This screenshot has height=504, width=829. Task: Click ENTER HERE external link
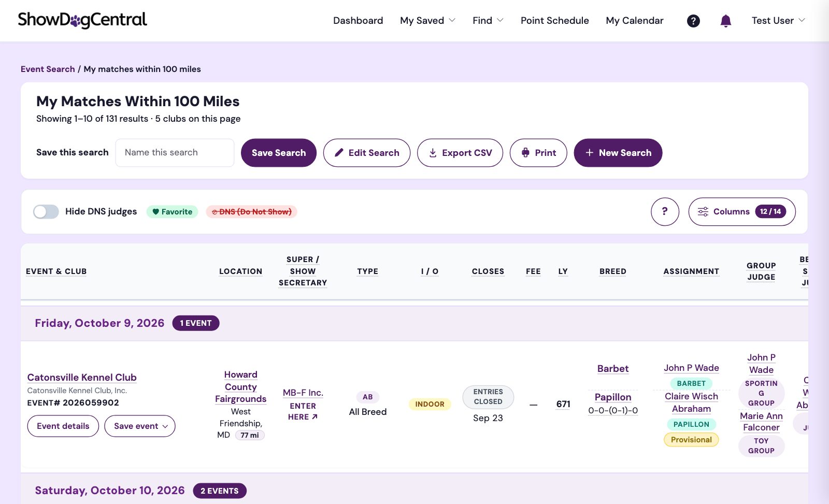(x=303, y=411)
